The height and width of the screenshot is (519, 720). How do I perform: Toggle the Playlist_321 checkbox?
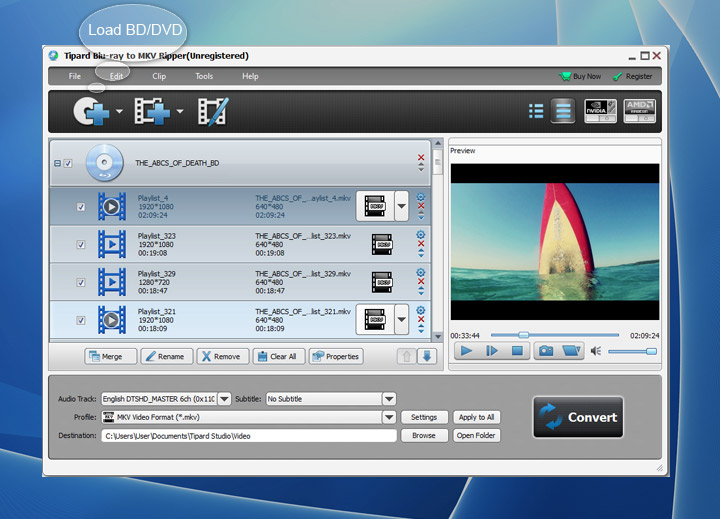pyautogui.click(x=81, y=320)
